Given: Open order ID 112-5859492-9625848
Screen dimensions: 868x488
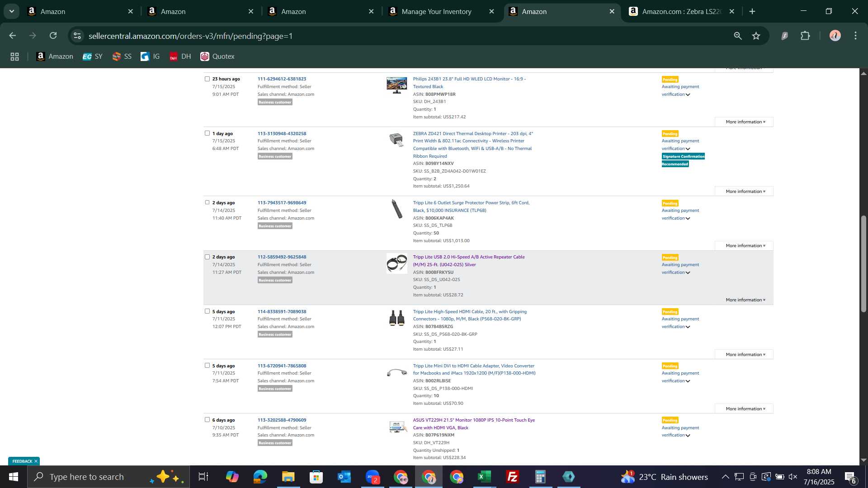Looking at the screenshot, I should (282, 257).
